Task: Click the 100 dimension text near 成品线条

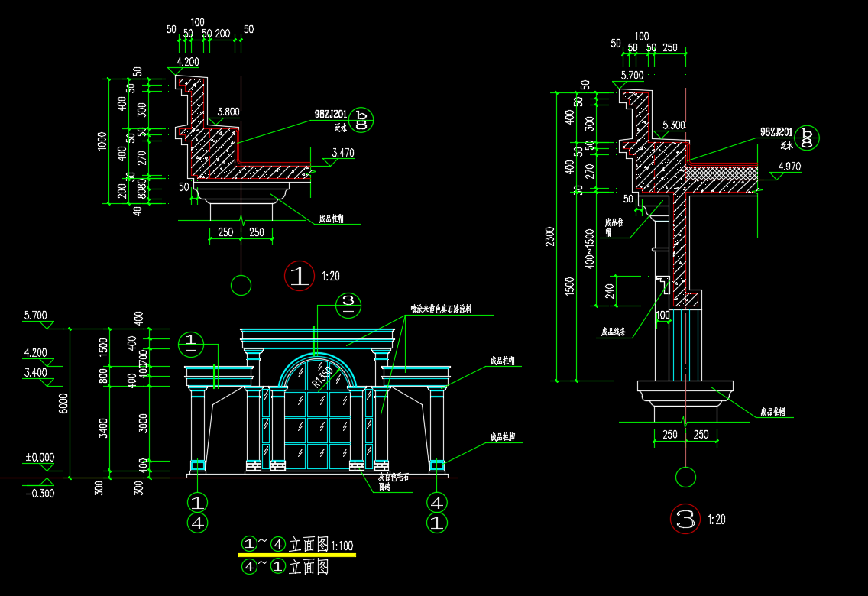Action: point(662,316)
